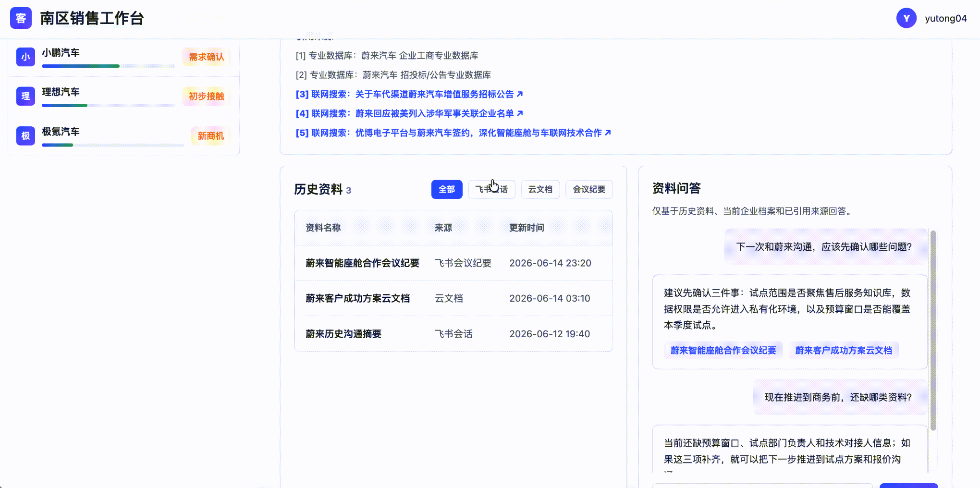The image size is (980, 488).
Task: Open cited source 蔚来客户成功方案云文档 chip
Action: click(x=844, y=351)
